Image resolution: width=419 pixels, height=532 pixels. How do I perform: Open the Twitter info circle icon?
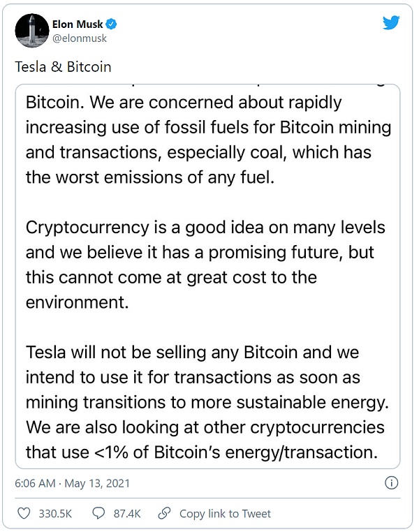coord(392,482)
